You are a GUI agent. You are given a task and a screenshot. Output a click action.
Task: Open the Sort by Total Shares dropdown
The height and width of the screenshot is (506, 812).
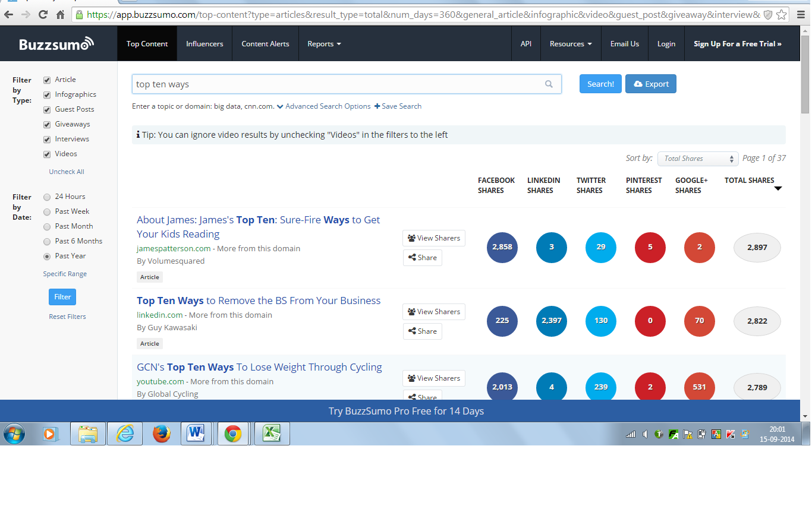click(698, 159)
